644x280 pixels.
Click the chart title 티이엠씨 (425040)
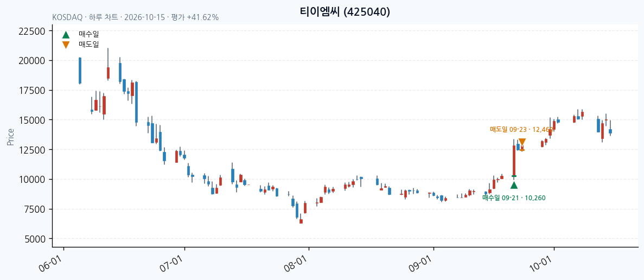click(x=345, y=12)
